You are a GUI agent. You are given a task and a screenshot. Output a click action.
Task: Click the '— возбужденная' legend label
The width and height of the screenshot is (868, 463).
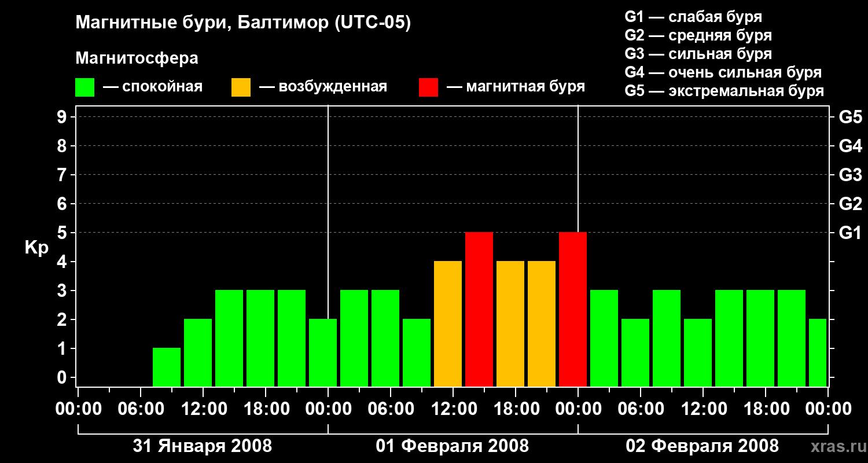pyautogui.click(x=323, y=87)
